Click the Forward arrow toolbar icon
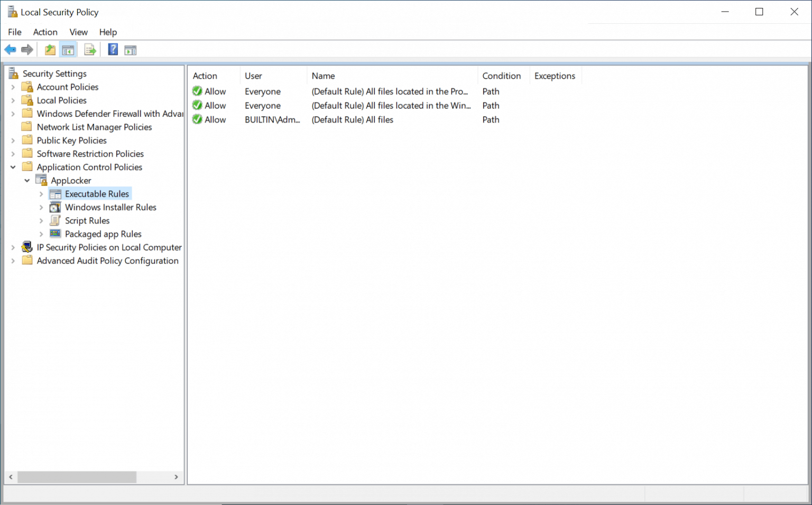This screenshot has width=812, height=505. (x=27, y=50)
